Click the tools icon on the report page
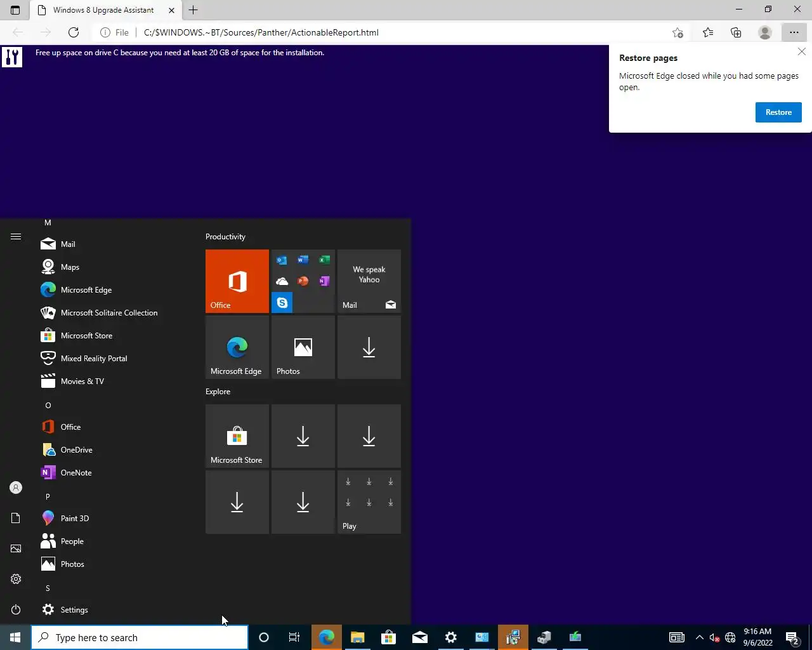The height and width of the screenshot is (650, 812). [11, 56]
